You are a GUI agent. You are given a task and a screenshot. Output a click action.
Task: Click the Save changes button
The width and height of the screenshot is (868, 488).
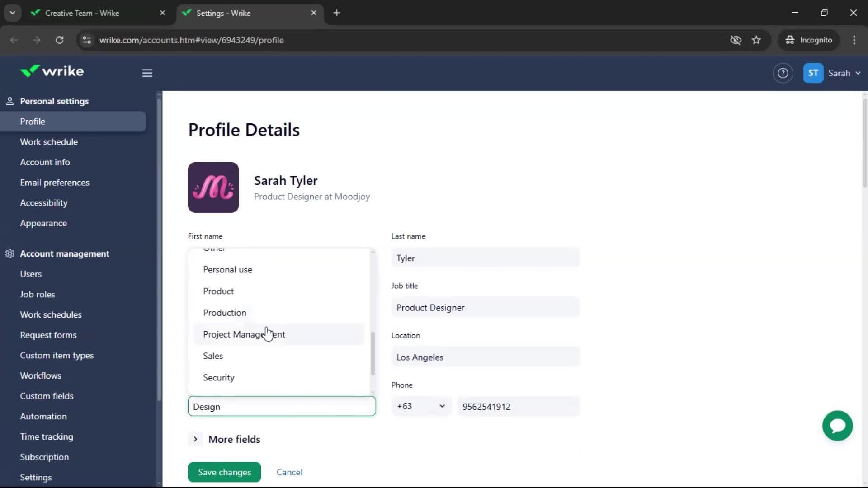point(224,472)
